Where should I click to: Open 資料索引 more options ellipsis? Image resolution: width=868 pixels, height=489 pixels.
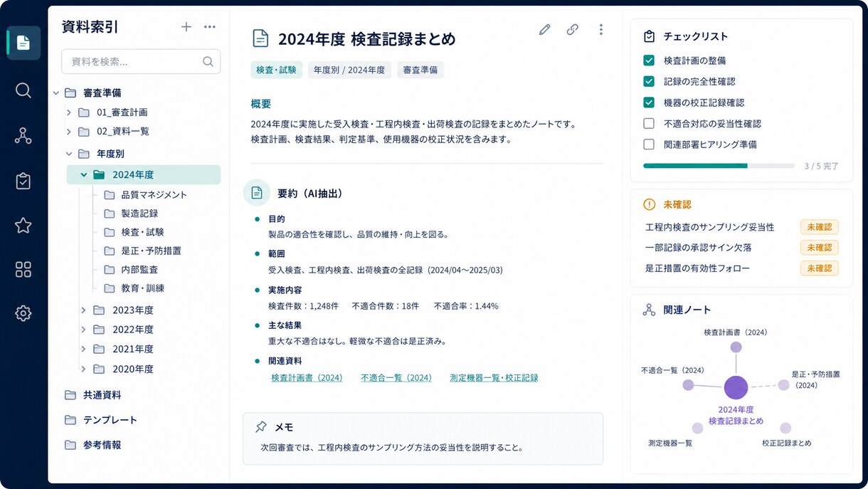[210, 27]
